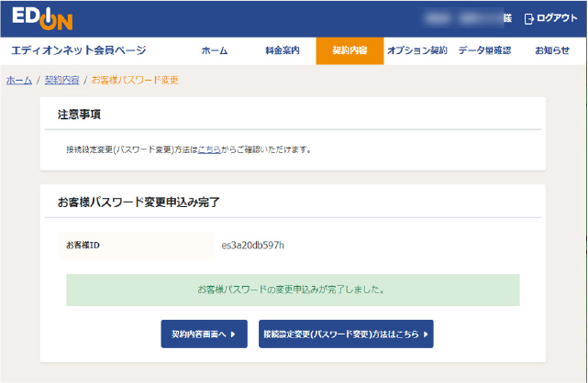This screenshot has width=588, height=383.
Task: Go to 契約内容 breadcrumb link
Action: [61, 80]
